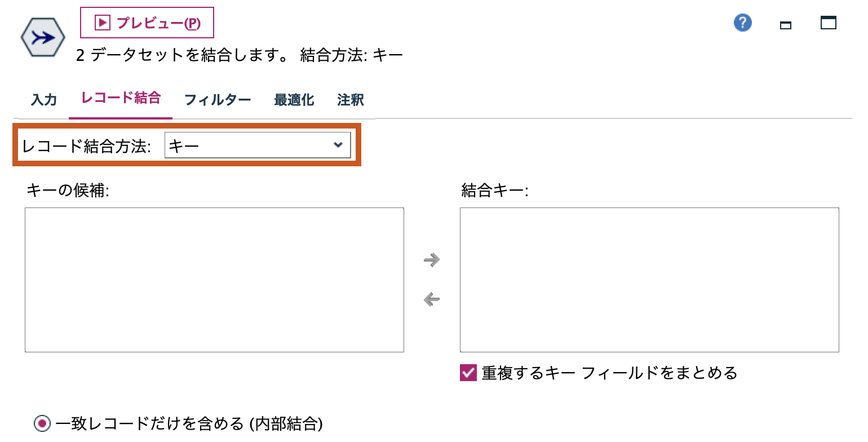This screenshot has height=442, width=868.
Task: Click inside the キーの候補 list box
Action: pyautogui.click(x=214, y=279)
